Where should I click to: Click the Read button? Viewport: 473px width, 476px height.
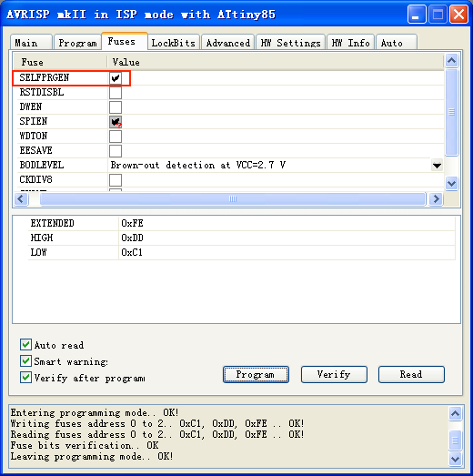tap(411, 375)
